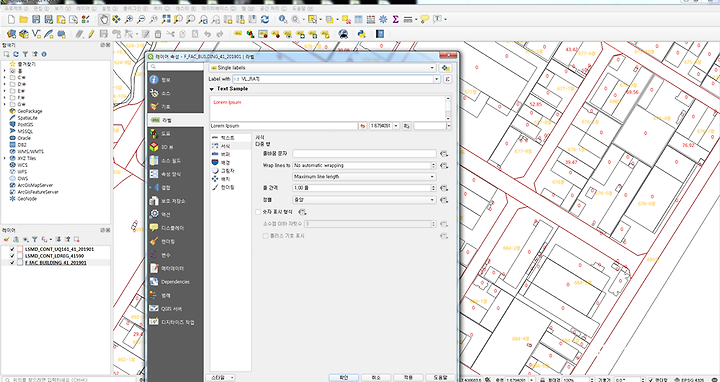Open the Maximum line length dropdown

coord(364,177)
